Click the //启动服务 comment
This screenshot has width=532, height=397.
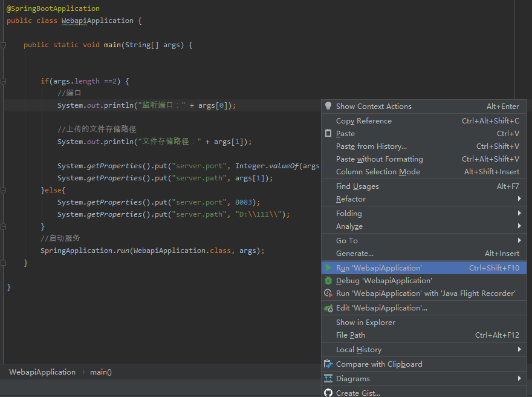pyautogui.click(x=60, y=238)
